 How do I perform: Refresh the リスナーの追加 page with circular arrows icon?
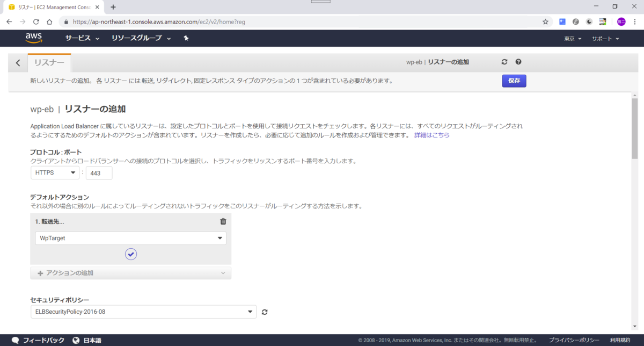click(504, 62)
